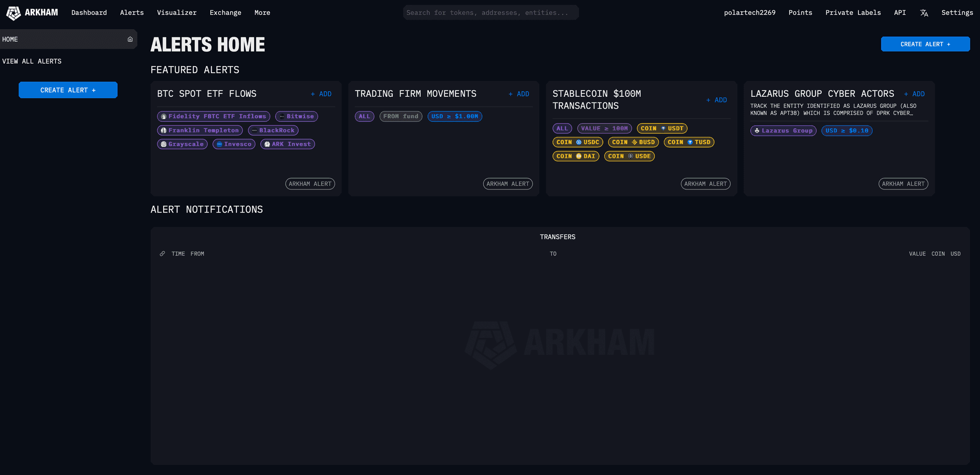Image resolution: width=980 pixels, height=475 pixels.
Task: Select the Lazarus Group entity tag
Action: click(x=783, y=131)
